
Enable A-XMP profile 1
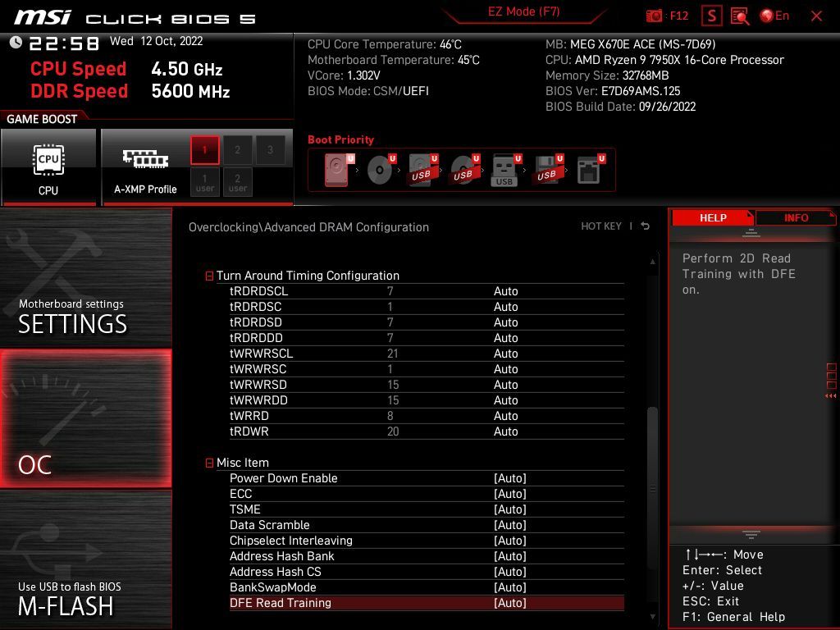(x=204, y=150)
